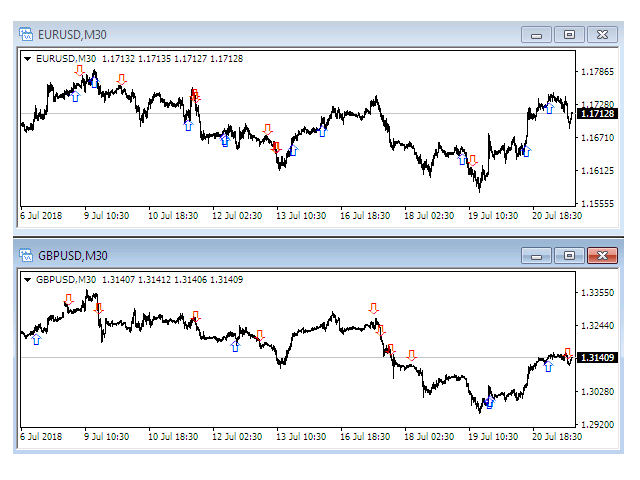Click the blue buy arrow at EURUSD far right
This screenshot has width=640, height=480.
[550, 108]
